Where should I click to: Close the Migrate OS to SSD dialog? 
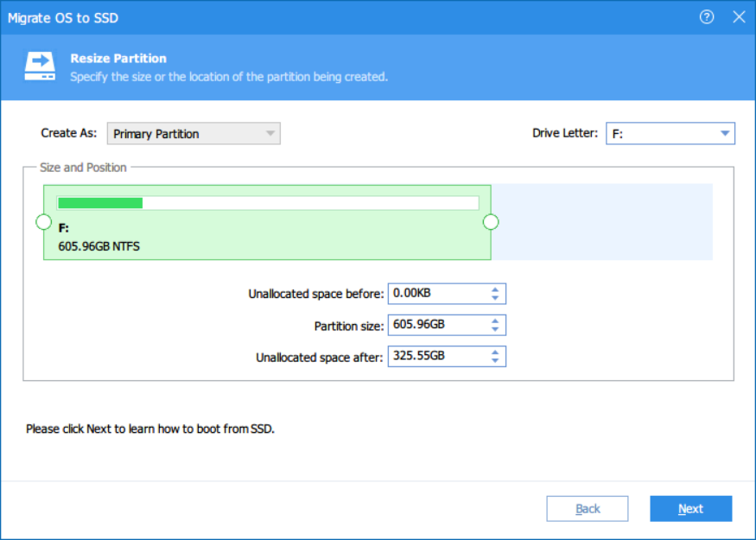tap(739, 17)
